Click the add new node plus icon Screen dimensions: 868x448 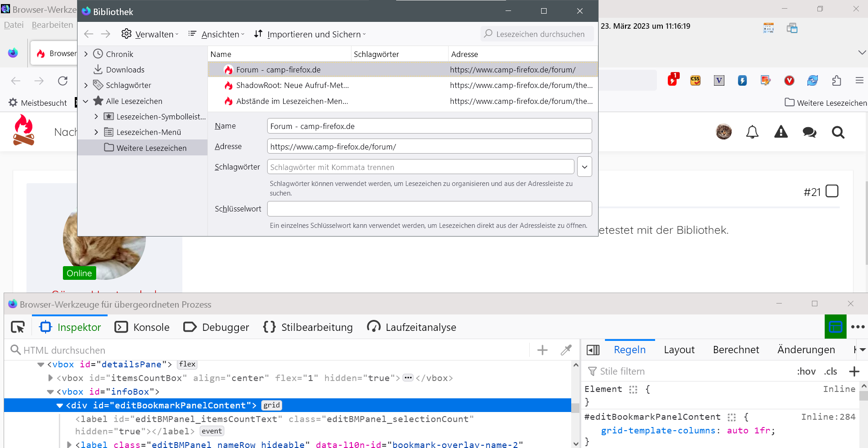coord(542,350)
